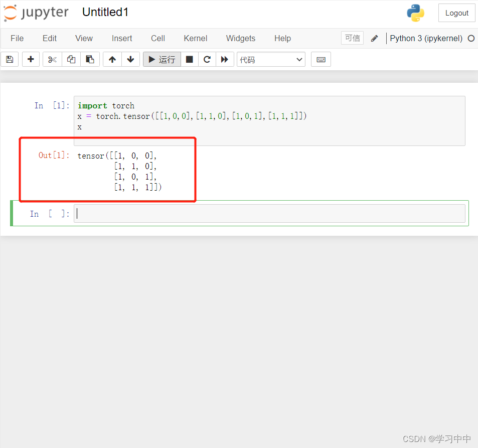The image size is (478, 448).
Task: Open the Kernel menu
Action: (x=195, y=38)
